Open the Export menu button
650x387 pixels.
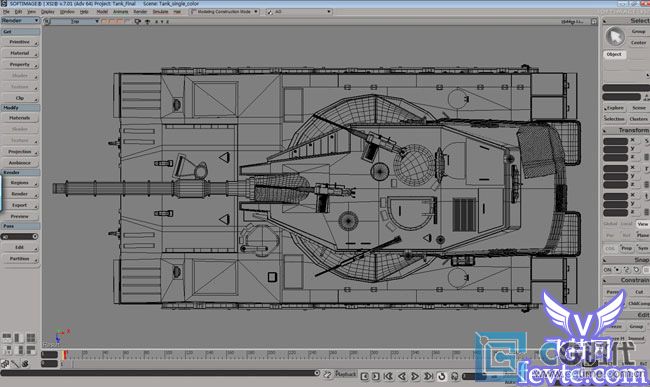point(20,205)
